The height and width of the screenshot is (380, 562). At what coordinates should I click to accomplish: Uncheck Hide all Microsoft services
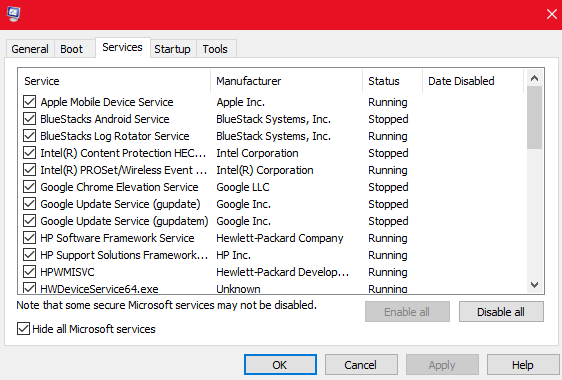click(x=23, y=329)
